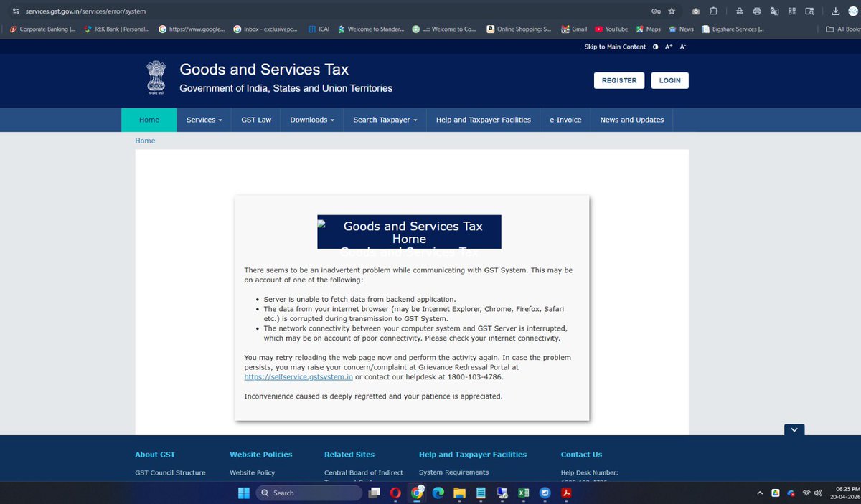Click the LOGIN button
This screenshot has height=504, width=861.
click(x=670, y=80)
